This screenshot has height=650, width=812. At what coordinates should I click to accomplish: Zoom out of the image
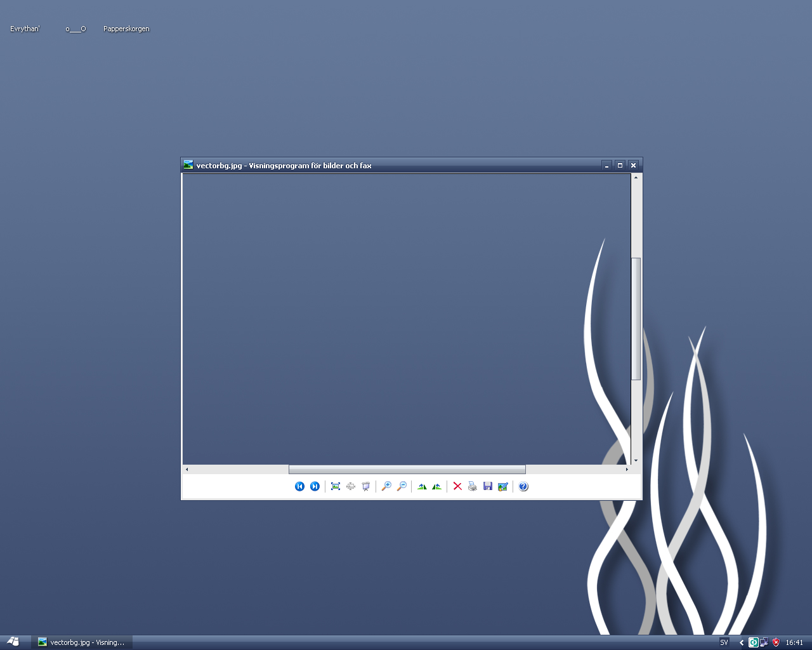point(402,486)
